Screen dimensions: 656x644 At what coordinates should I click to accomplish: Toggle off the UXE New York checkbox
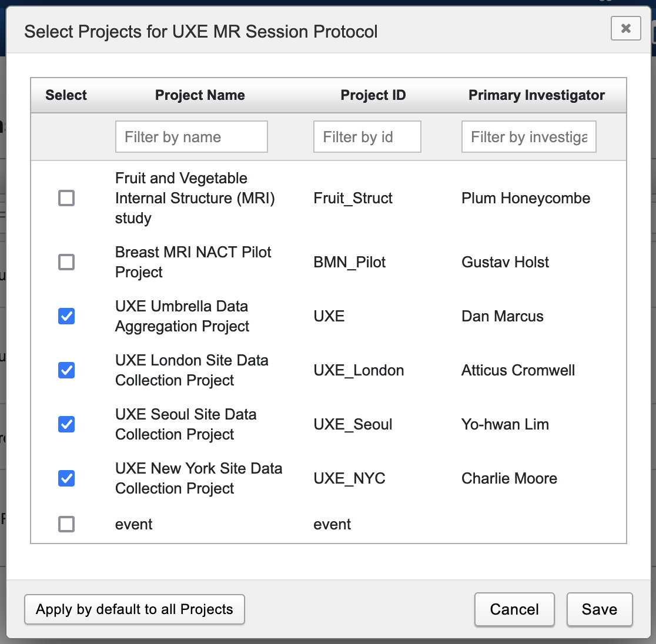66,478
